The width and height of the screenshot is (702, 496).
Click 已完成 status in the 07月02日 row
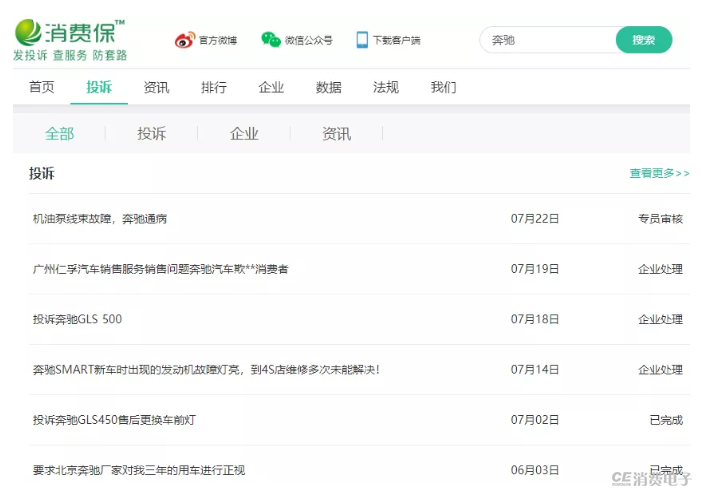(666, 420)
